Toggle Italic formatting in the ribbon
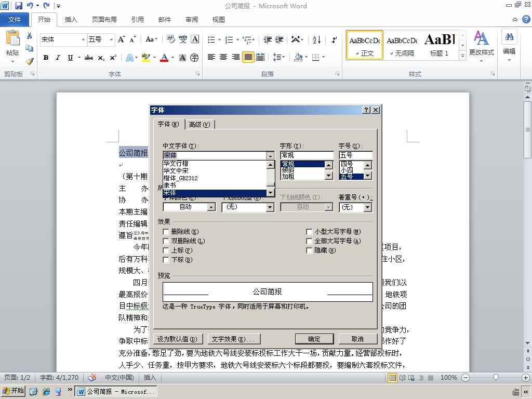Viewport: 532px width, 399px height. point(58,58)
